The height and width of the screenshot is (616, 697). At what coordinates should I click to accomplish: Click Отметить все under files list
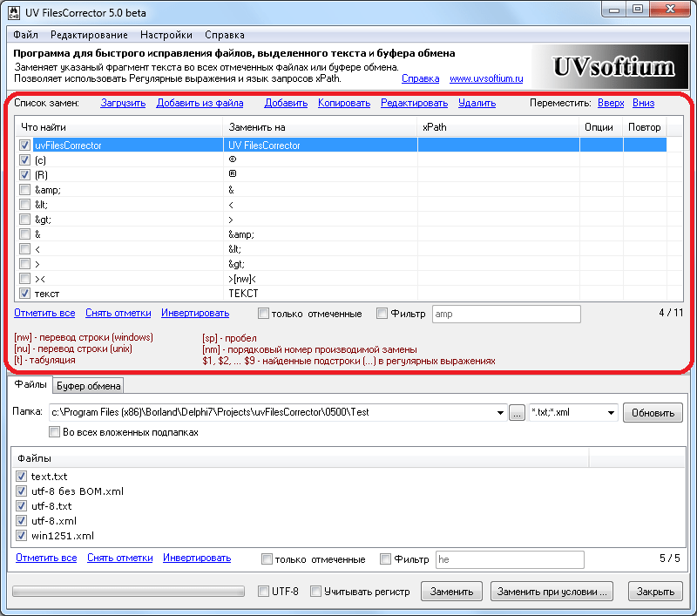tap(46, 558)
